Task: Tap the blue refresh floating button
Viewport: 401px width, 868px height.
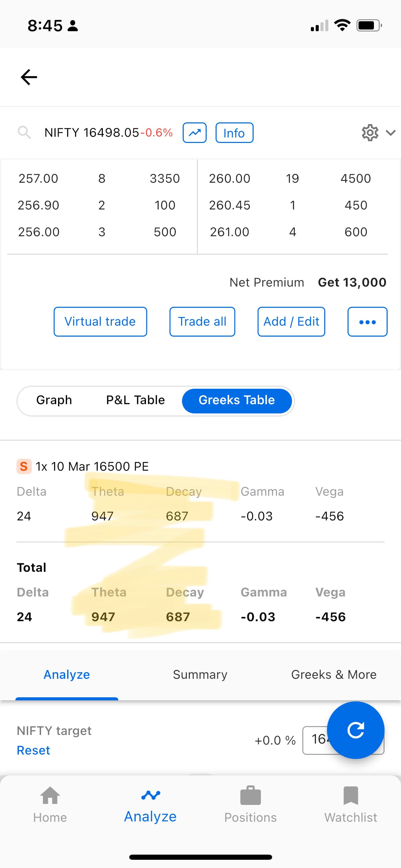Action: point(356,730)
